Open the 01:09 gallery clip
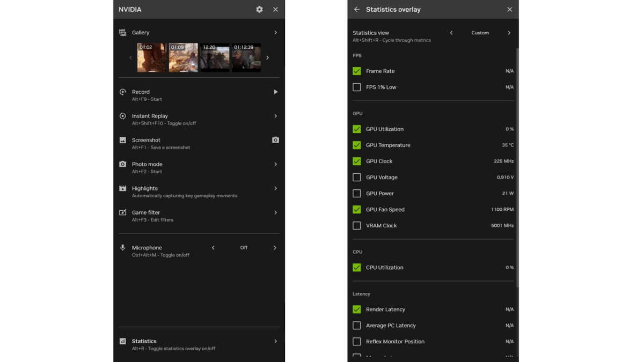This screenshot has width=644, height=362. (x=184, y=57)
